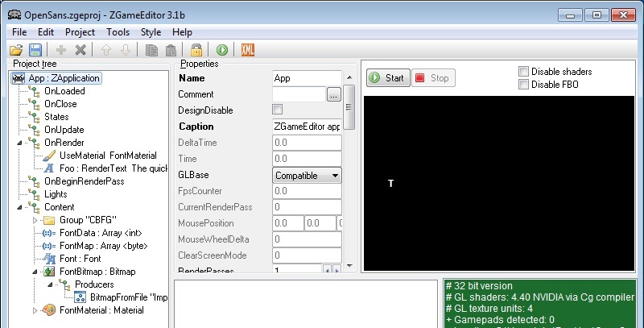Click the Stop preview button

pyautogui.click(x=433, y=77)
